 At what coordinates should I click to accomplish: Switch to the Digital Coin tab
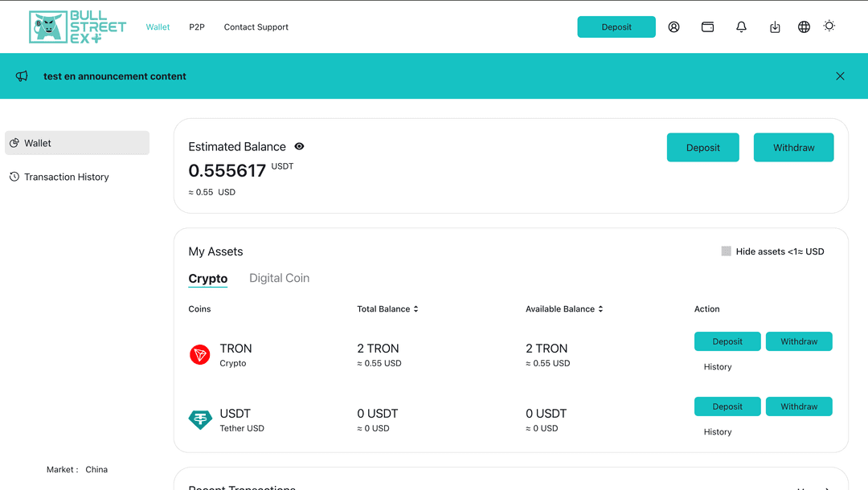[279, 278]
